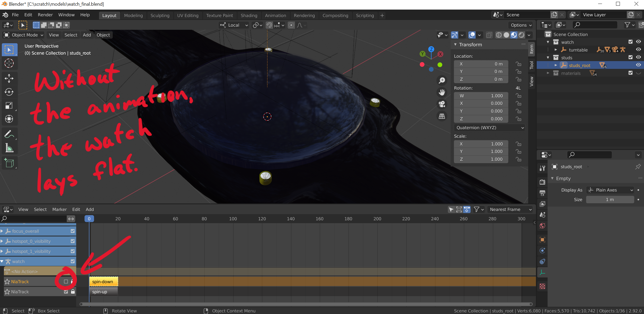
Task: Open the Shading tab
Action: tap(248, 15)
